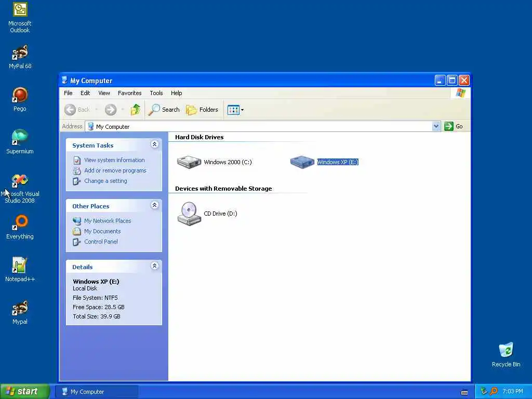Click the Start button

click(x=25, y=392)
